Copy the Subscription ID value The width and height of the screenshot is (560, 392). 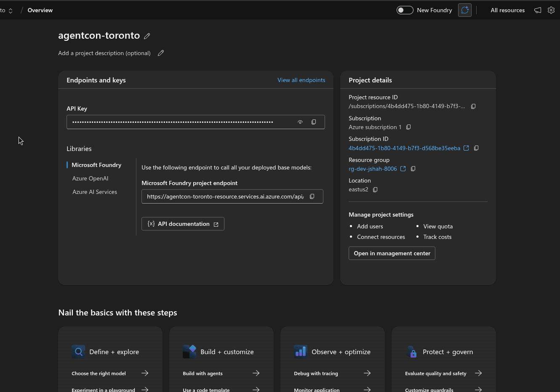click(x=476, y=148)
